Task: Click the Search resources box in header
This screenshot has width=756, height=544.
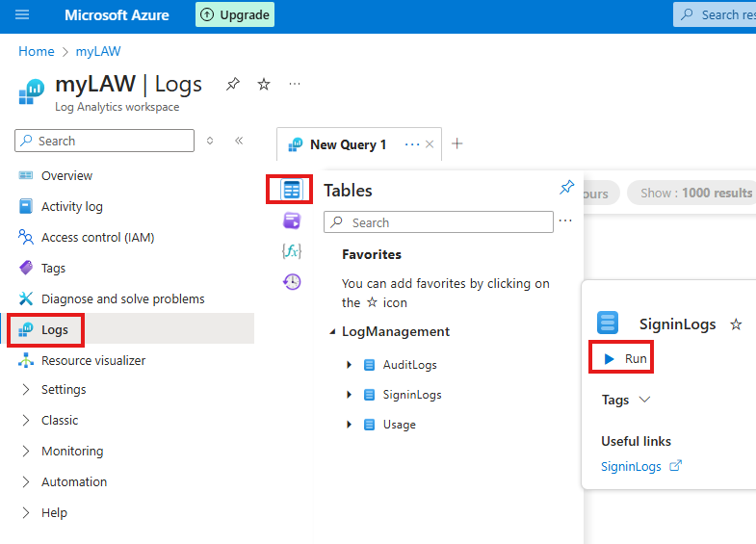Action: [x=716, y=15]
